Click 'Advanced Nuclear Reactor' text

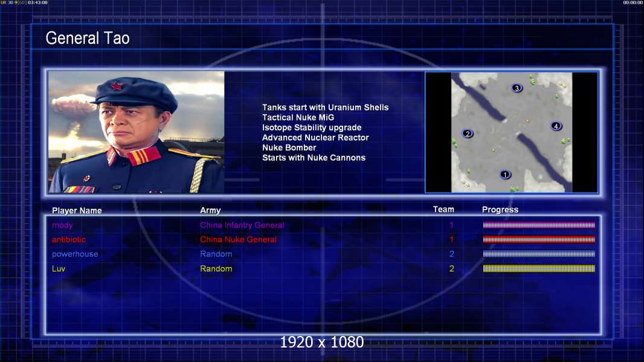click(x=315, y=138)
